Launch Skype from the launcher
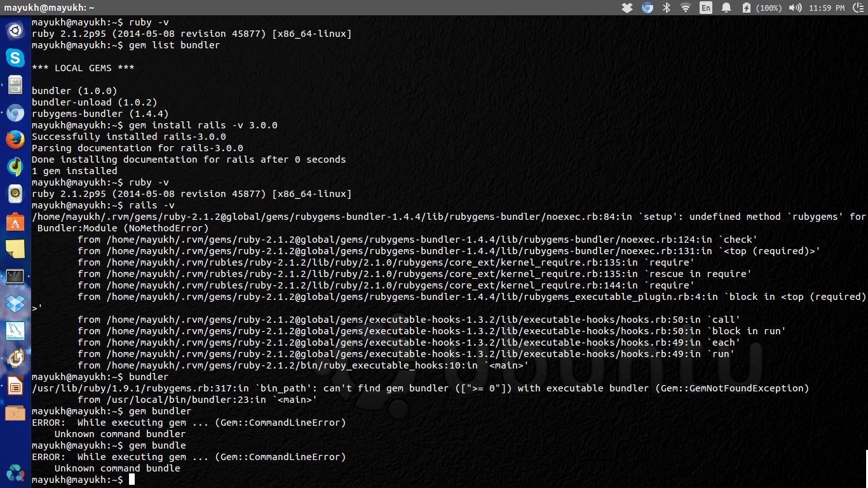868x488 pixels. click(x=15, y=58)
